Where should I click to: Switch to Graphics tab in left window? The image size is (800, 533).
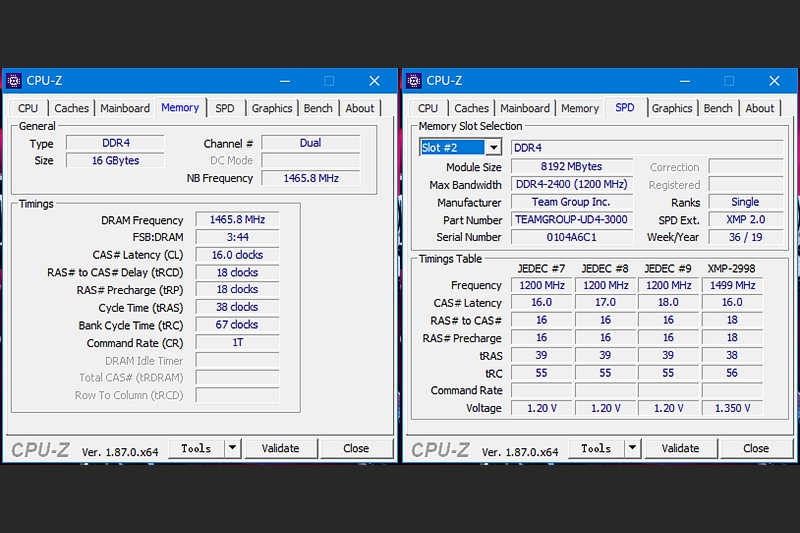click(x=272, y=108)
